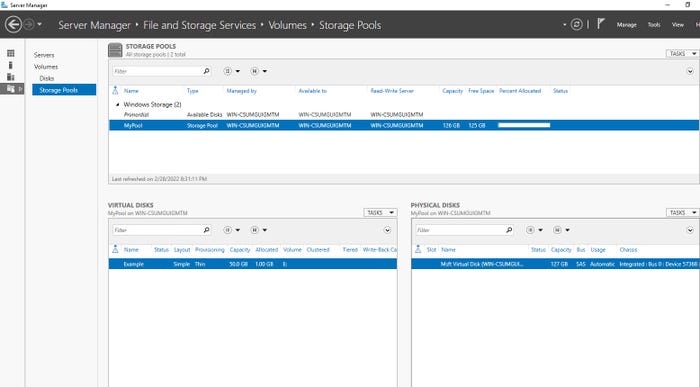Image resolution: width=700 pixels, height=387 pixels.
Task: Select the MyPool storage pool row
Action: point(404,125)
